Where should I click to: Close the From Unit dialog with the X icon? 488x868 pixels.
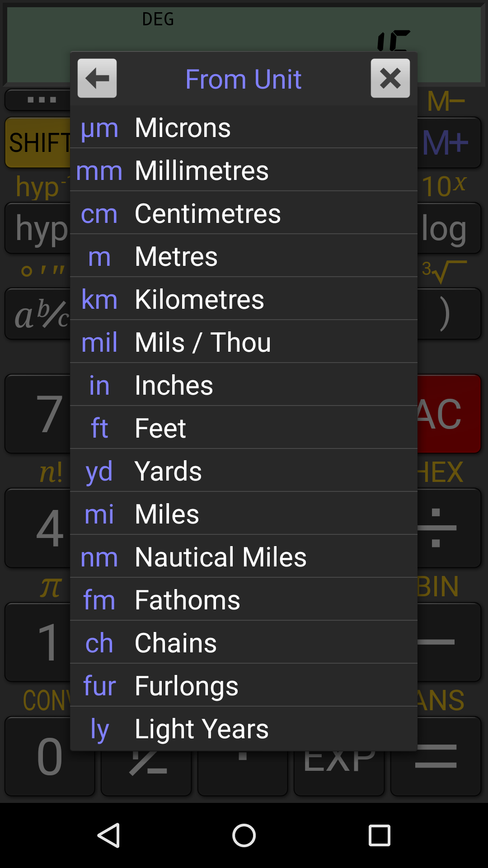(x=390, y=79)
